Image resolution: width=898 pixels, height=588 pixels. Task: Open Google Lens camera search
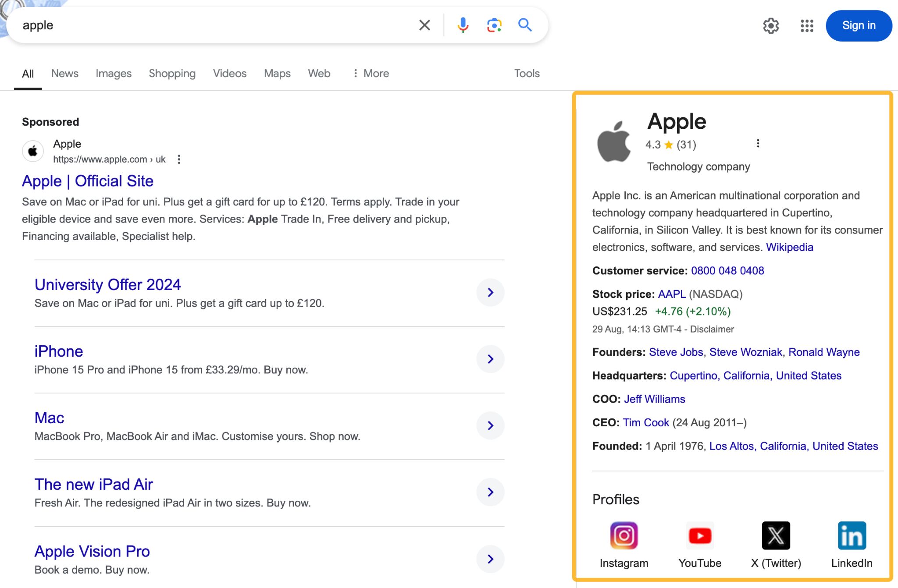pyautogui.click(x=494, y=25)
